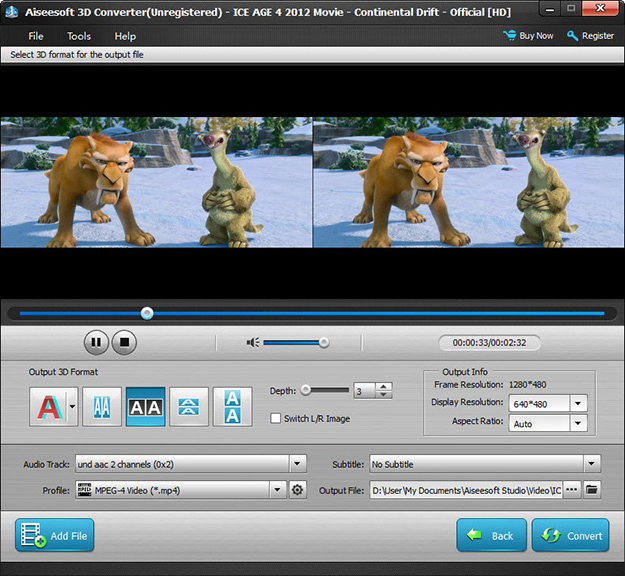Pause the video playback
This screenshot has height=576, width=625.
pyautogui.click(x=95, y=342)
